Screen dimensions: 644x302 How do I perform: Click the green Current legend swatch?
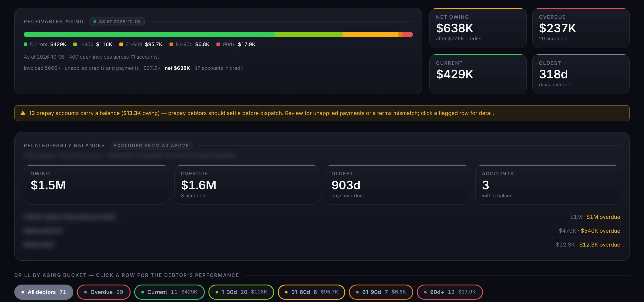(x=25, y=44)
